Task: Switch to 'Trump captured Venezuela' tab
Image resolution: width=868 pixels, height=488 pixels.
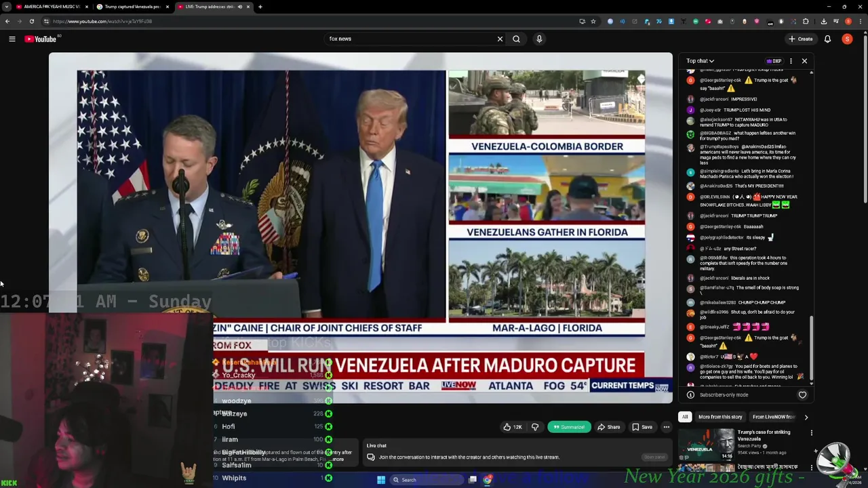Action: point(132,7)
